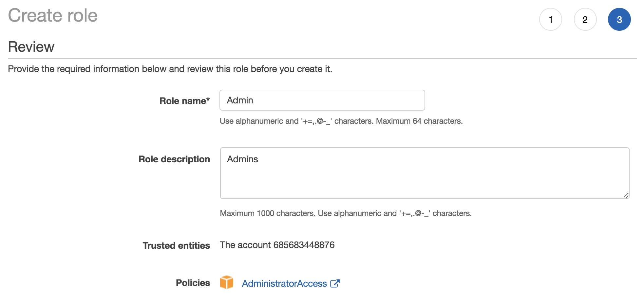Click the orange policy box icon
The image size is (644, 305).
[226, 282]
